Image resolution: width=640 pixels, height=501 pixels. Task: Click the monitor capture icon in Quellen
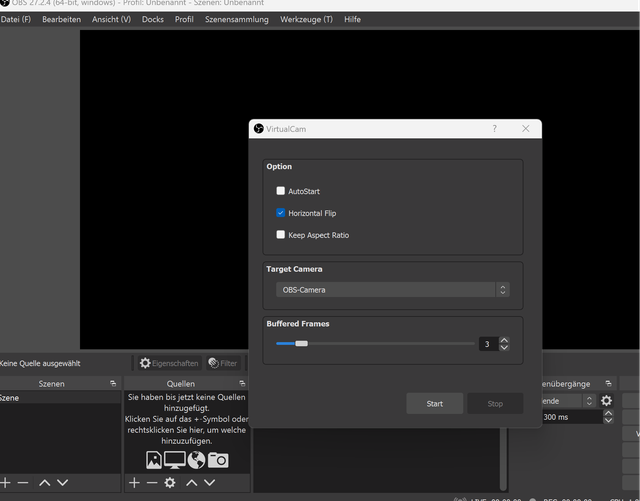pos(175,460)
